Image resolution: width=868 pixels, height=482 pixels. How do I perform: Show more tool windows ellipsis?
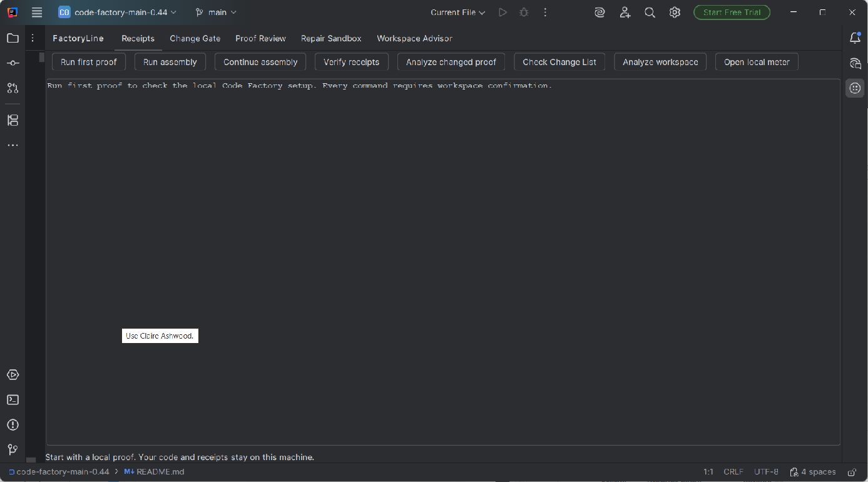(x=13, y=145)
